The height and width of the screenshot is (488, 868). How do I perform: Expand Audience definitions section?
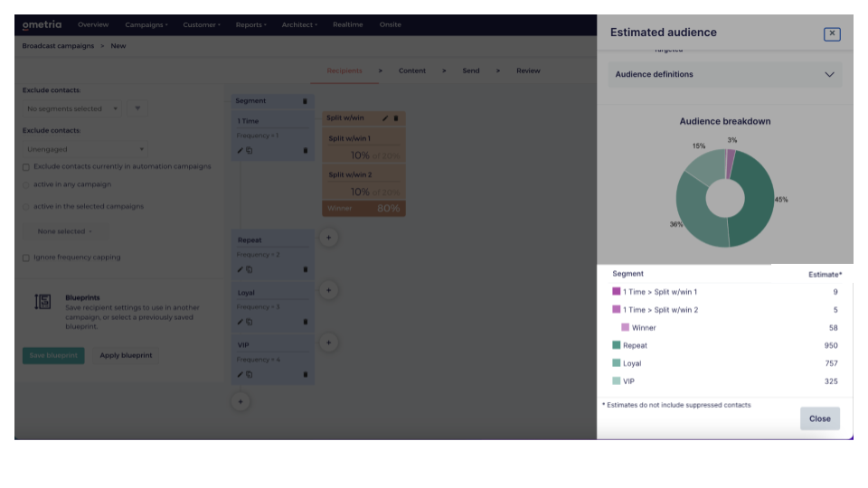(724, 74)
